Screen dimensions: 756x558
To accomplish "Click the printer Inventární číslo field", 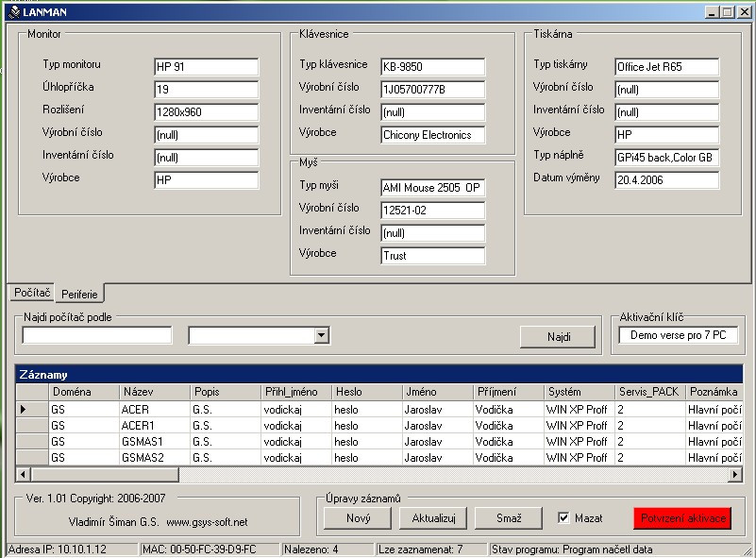I will tap(666, 112).
